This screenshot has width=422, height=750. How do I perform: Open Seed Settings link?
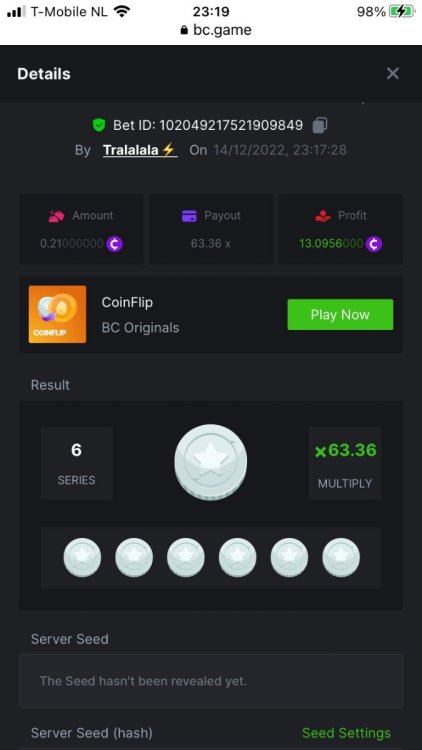pos(346,733)
